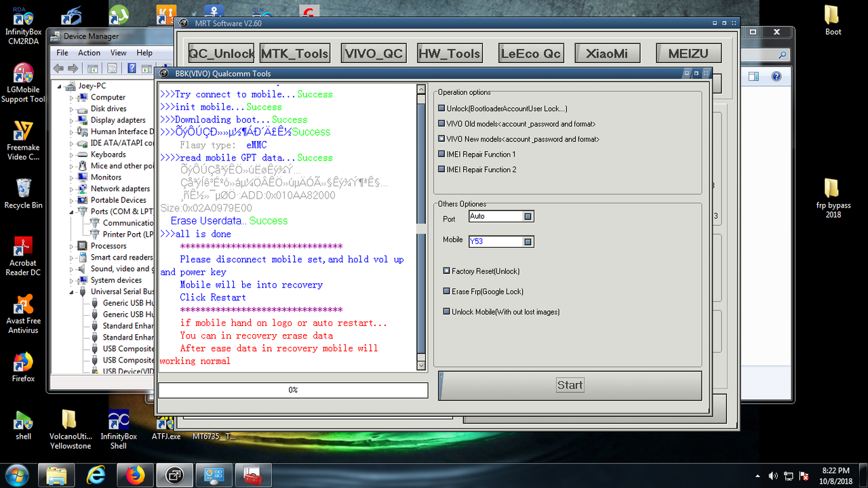Click the Start button in Qualcomm Tools

(570, 385)
